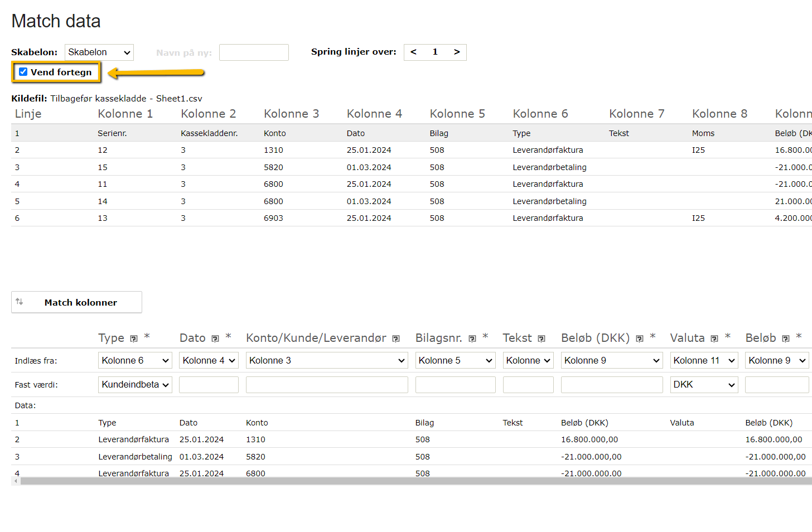This screenshot has width=812, height=532.
Task: Open help icon beside Konto/Kunde/Leverandør
Action: (396, 338)
